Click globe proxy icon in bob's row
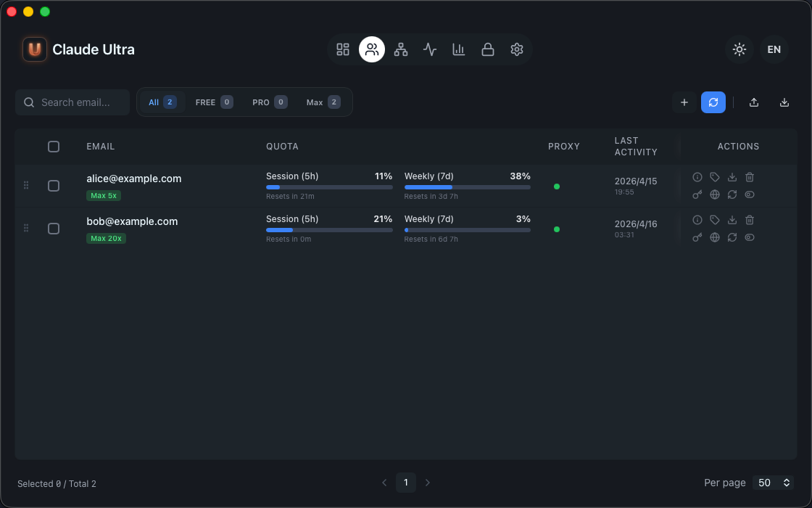 tap(715, 237)
